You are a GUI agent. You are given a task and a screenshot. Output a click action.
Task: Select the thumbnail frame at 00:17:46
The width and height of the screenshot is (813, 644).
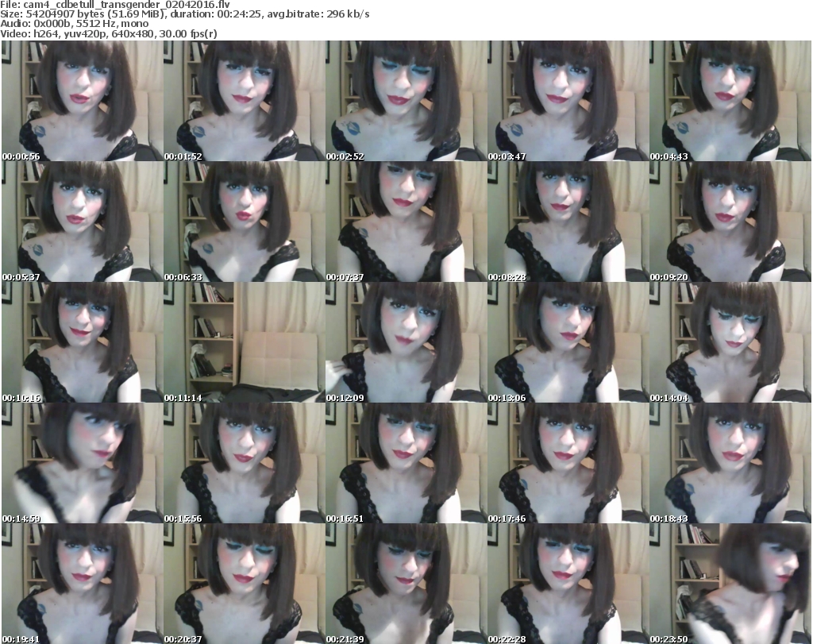tap(568, 463)
